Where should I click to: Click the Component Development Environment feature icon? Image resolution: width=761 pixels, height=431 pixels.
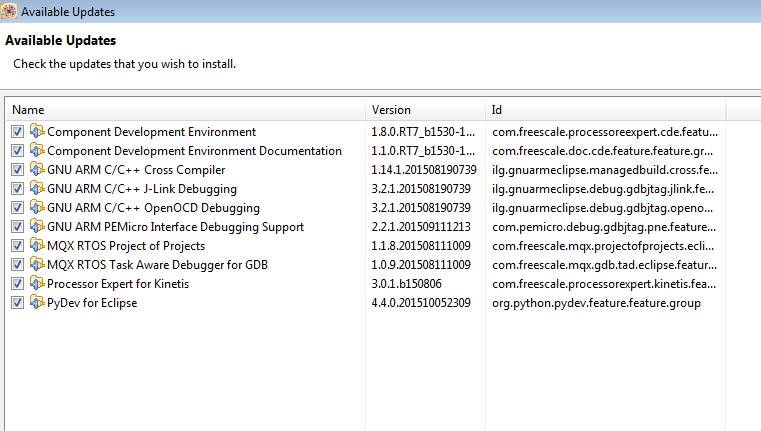pos(37,132)
